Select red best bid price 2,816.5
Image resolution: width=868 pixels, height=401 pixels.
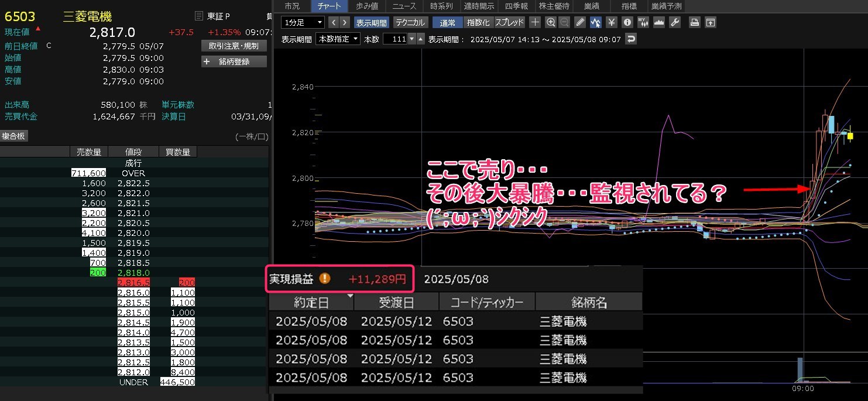tap(133, 283)
